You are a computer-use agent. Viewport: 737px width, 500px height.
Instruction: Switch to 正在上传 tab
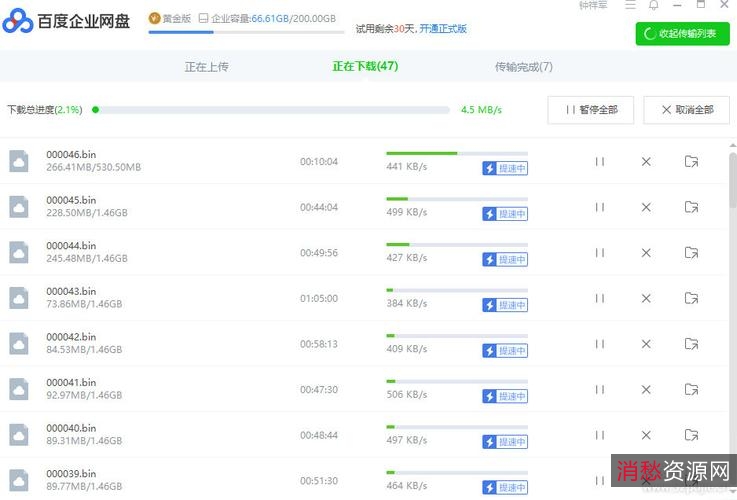206,67
